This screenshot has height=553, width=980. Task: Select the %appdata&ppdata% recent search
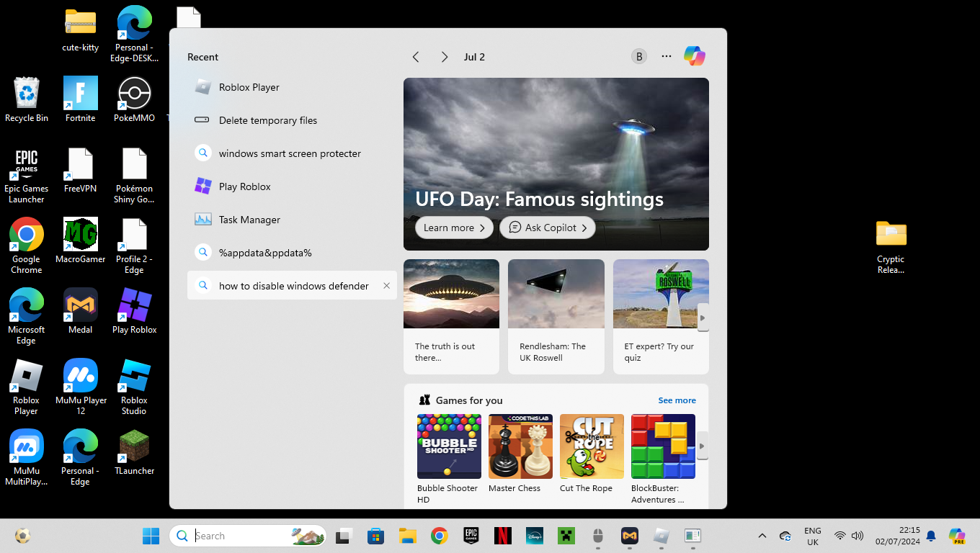pyautogui.click(x=292, y=253)
